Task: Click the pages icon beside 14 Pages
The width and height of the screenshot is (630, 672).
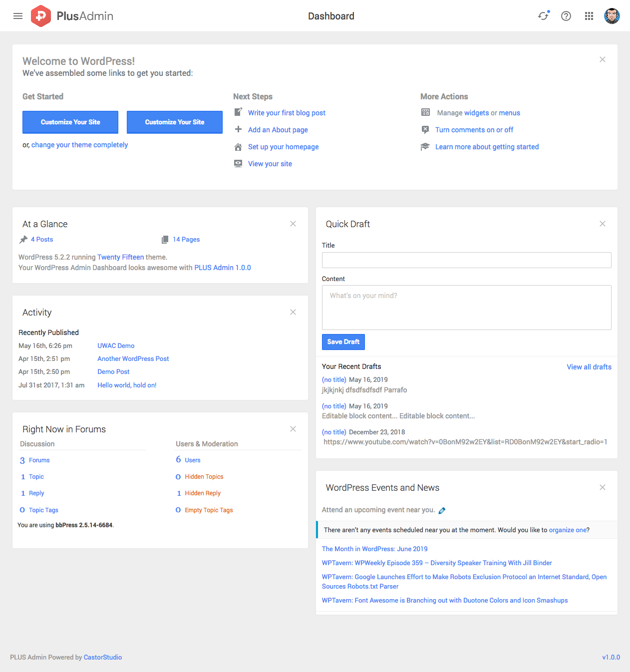Action: point(165,240)
